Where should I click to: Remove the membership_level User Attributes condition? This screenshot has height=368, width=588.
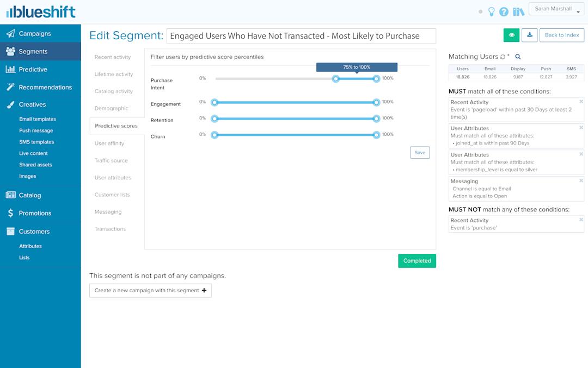click(x=581, y=154)
